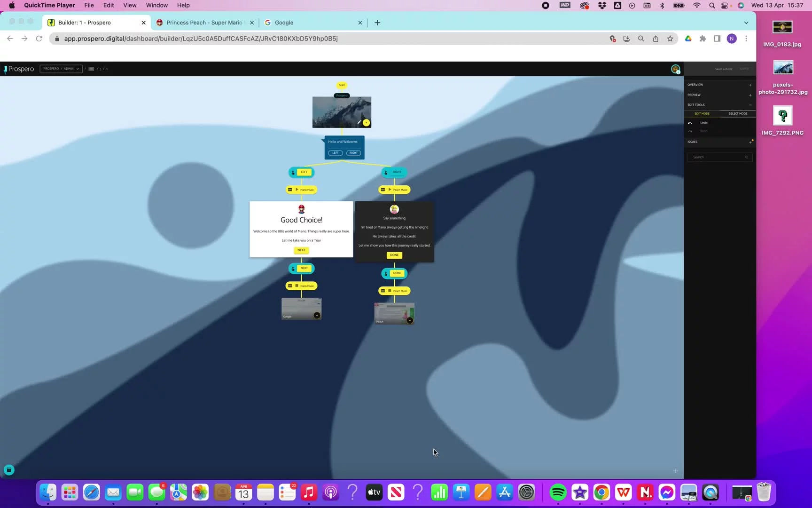812x508 pixels.
Task: Click the user avatar in Prospero header
Action: pos(675,69)
